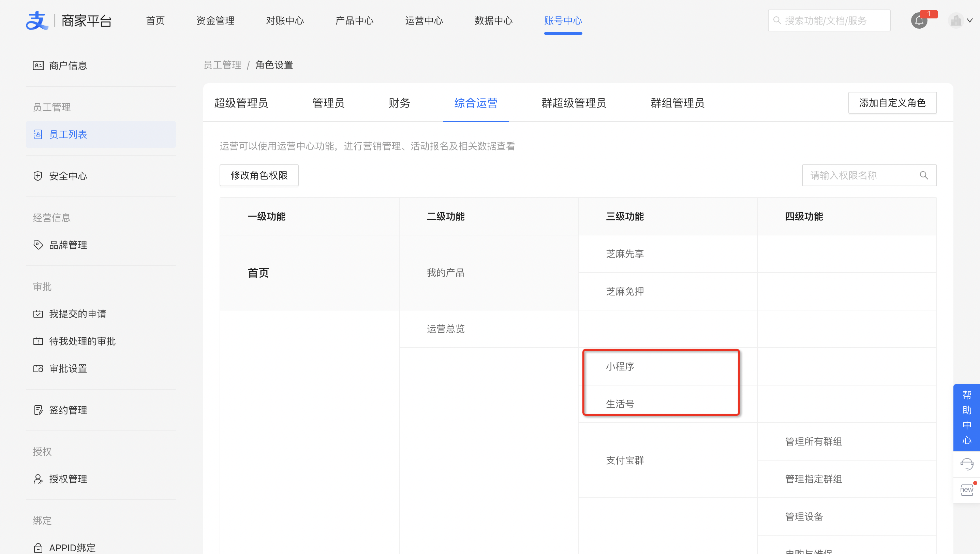Click the 三级功能 column header
980x554 pixels.
pyautogui.click(x=668, y=217)
